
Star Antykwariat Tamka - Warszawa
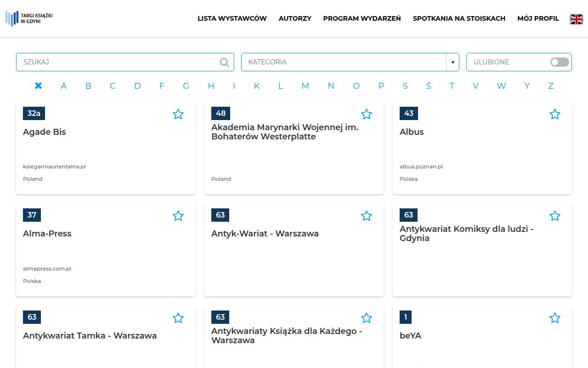tap(178, 318)
